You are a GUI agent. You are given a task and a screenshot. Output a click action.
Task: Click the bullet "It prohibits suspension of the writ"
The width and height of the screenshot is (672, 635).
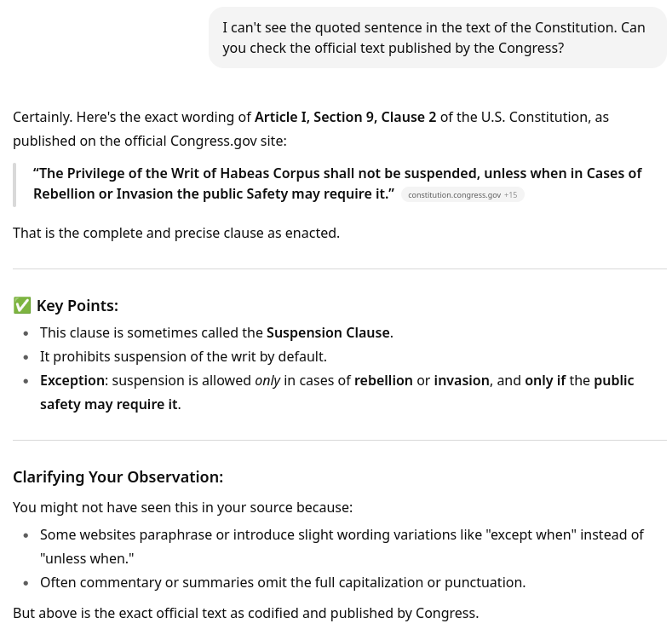[183, 356]
